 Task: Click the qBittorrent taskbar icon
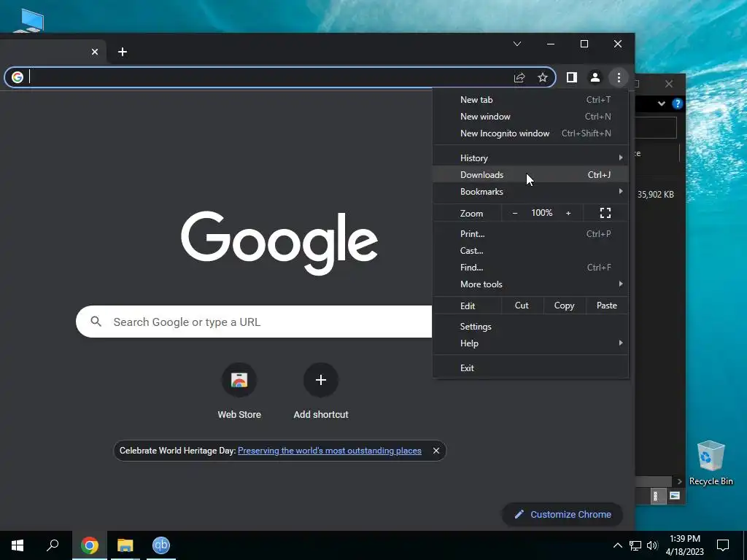pyautogui.click(x=161, y=545)
